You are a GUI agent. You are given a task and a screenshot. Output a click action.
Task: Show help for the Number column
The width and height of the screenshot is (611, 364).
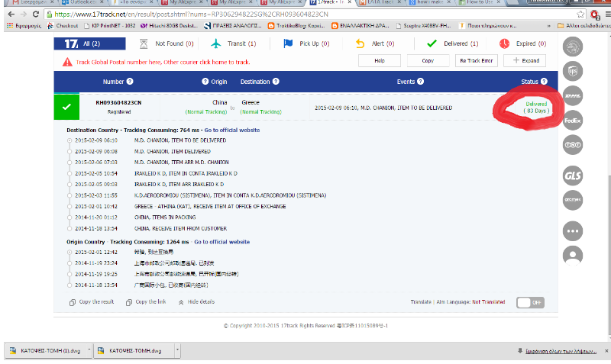[130, 82]
